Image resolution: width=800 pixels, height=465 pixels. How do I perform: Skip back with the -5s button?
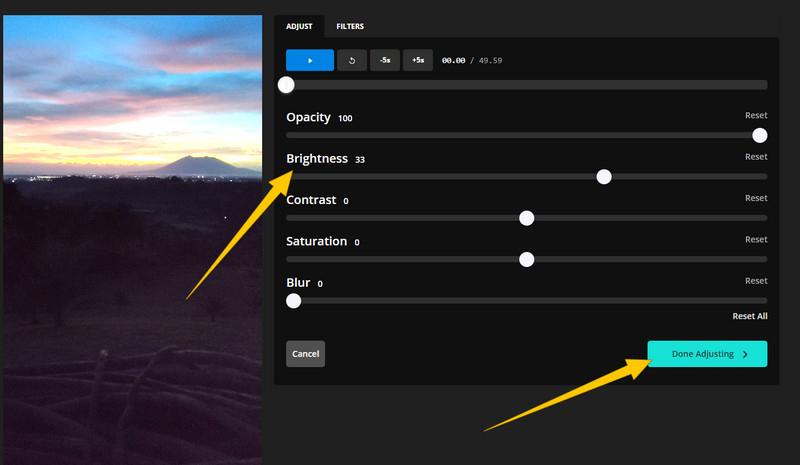click(x=384, y=60)
